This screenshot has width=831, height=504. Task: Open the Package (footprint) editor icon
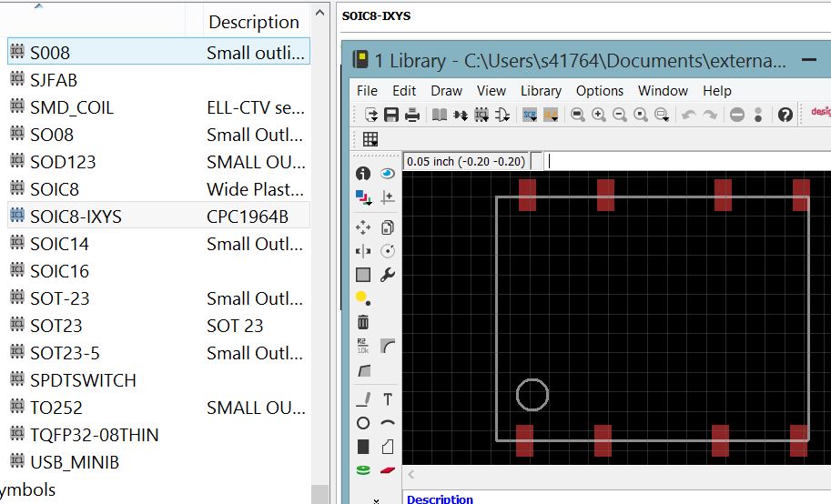(x=481, y=115)
